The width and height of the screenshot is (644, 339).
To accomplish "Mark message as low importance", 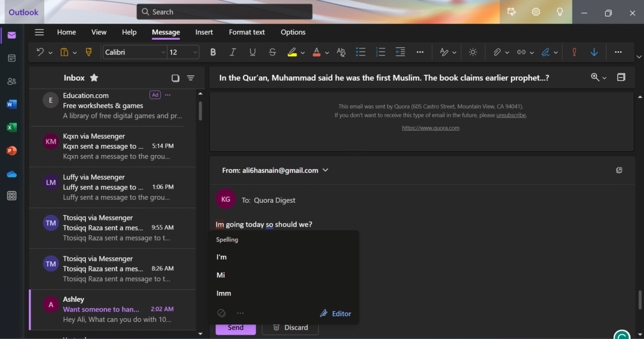I will pyautogui.click(x=594, y=52).
